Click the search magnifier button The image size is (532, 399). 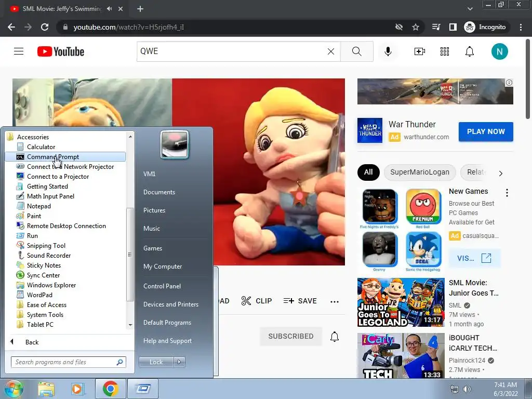356,51
